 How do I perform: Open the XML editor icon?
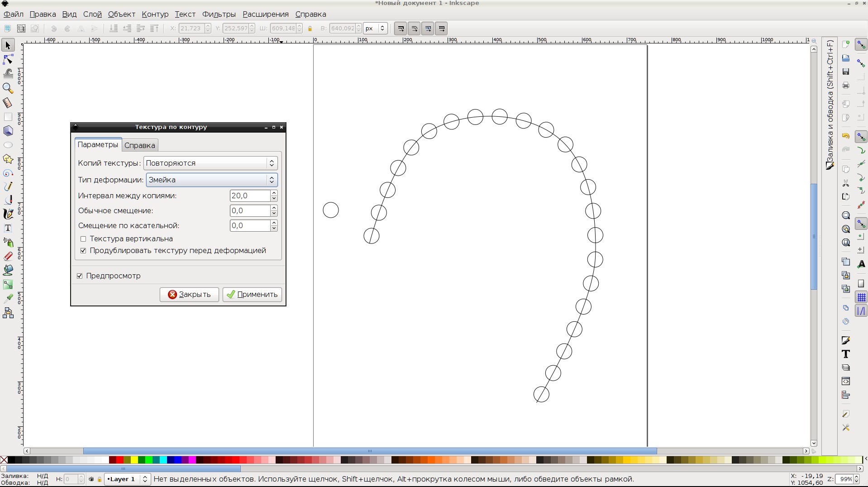(845, 381)
